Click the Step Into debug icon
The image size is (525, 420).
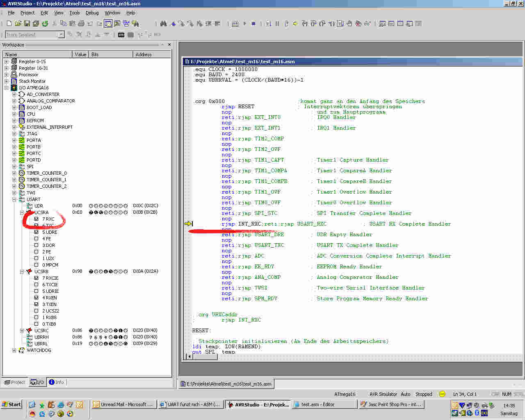click(x=305, y=24)
